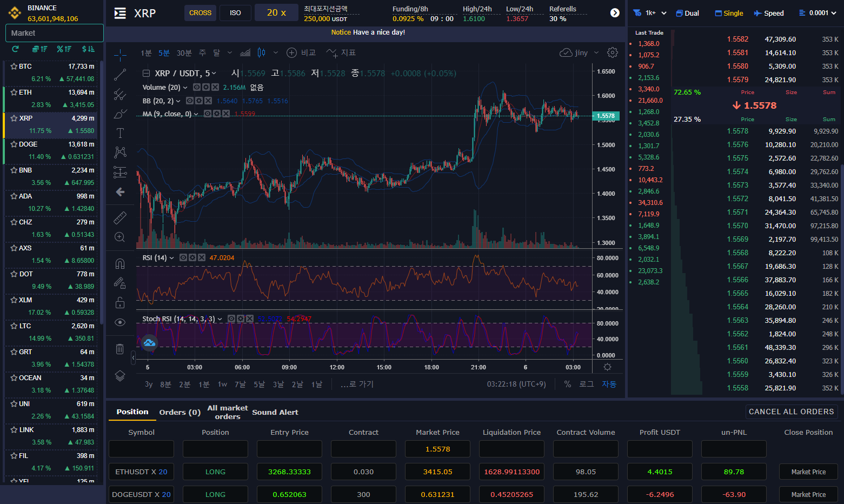Viewport: 844px width, 504px height.
Task: Switch to the Orders (0) tab
Action: pos(180,412)
